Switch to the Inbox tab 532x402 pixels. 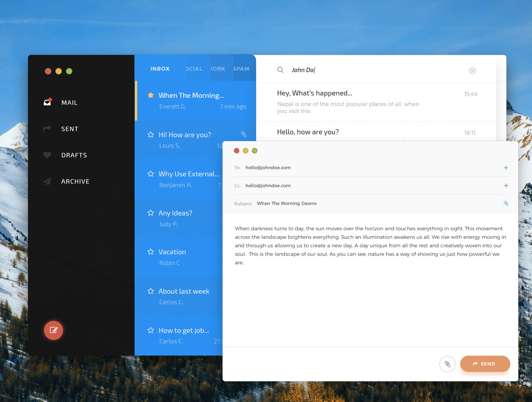tap(160, 69)
